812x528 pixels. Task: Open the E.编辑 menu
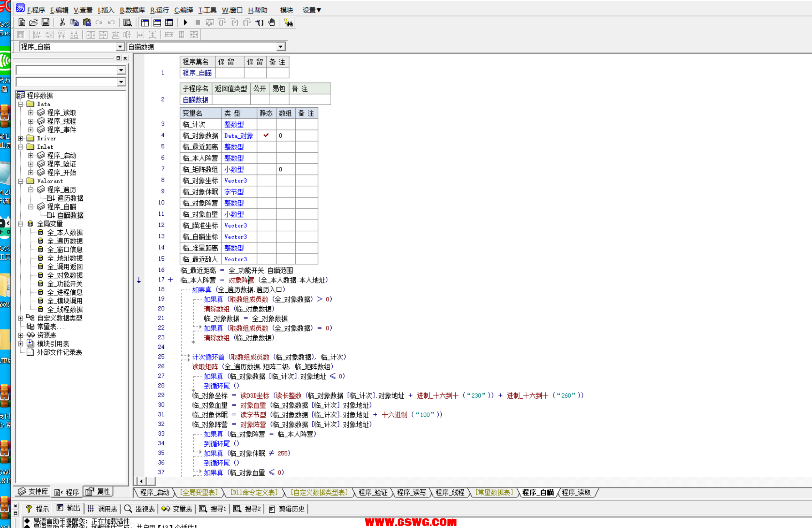59,10
